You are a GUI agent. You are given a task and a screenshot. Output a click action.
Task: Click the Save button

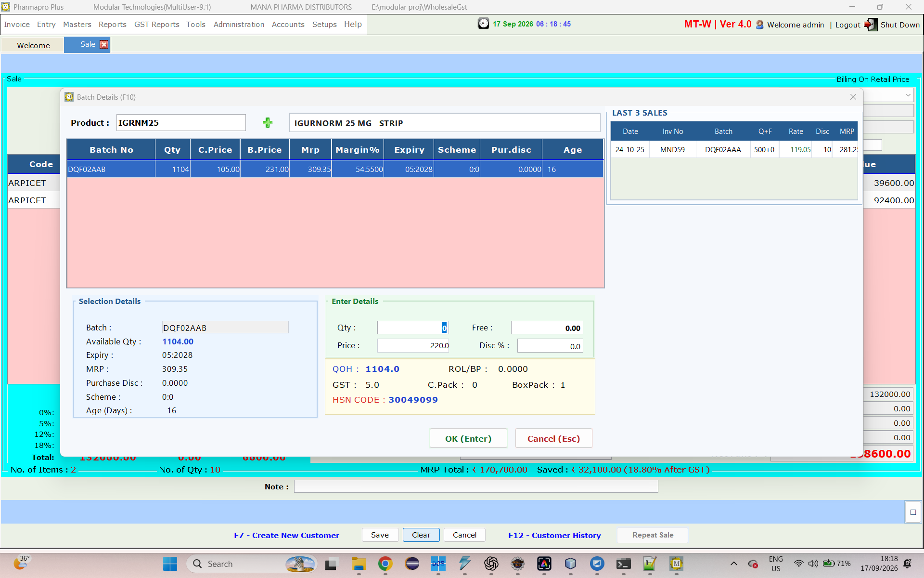[x=380, y=535]
